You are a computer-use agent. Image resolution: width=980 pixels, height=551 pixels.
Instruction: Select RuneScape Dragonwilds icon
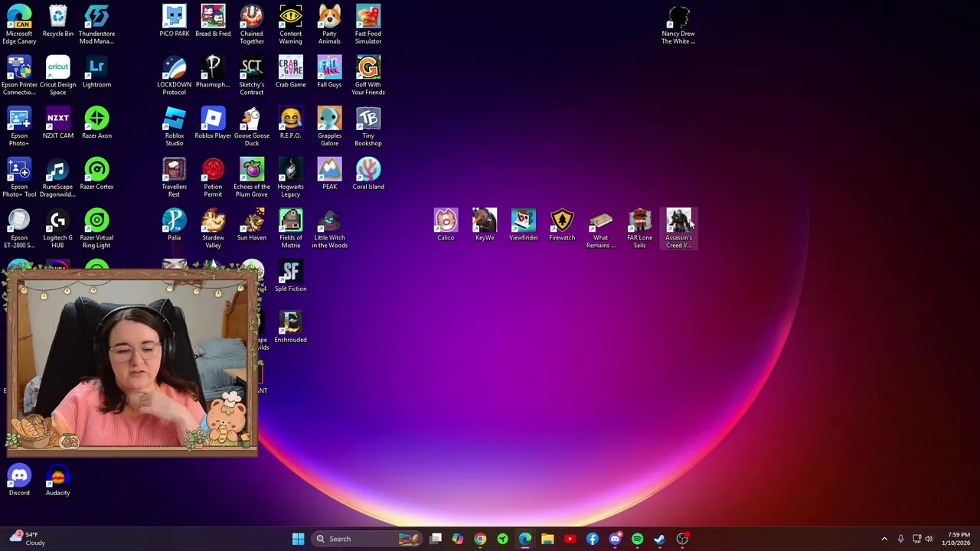[x=58, y=178]
